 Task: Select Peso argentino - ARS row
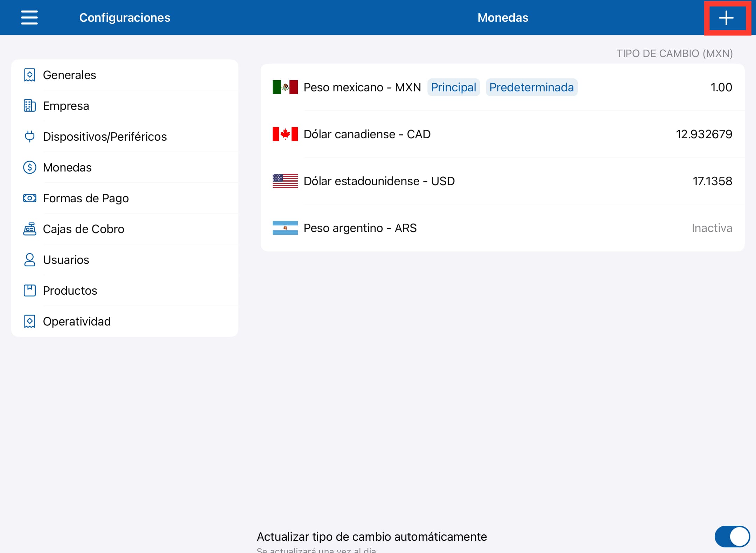[x=503, y=228]
